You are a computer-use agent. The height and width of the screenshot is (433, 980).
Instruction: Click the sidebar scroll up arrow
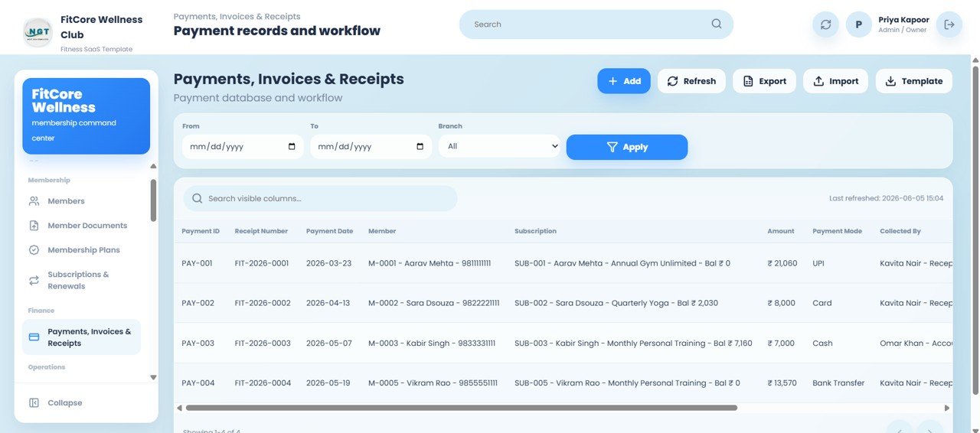click(x=153, y=166)
